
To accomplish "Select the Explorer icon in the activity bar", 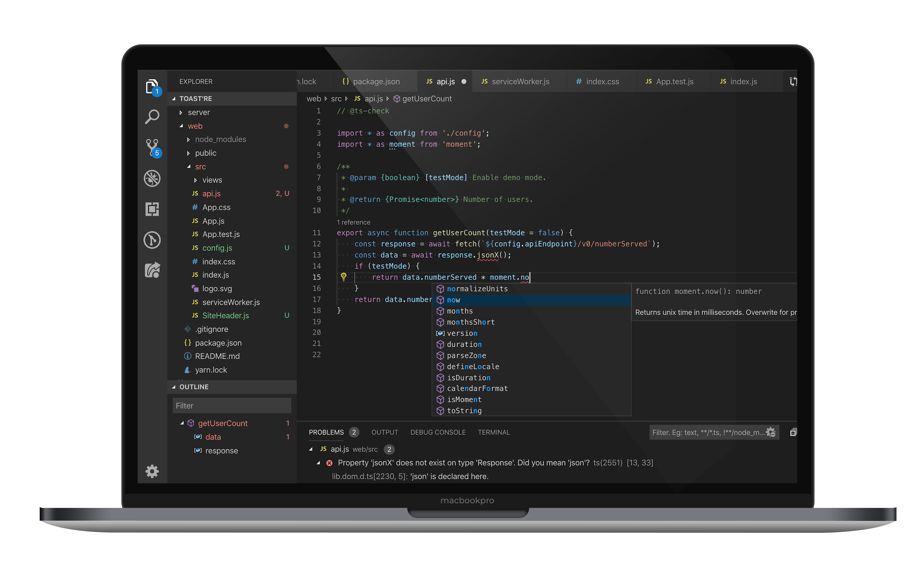I will click(x=152, y=86).
